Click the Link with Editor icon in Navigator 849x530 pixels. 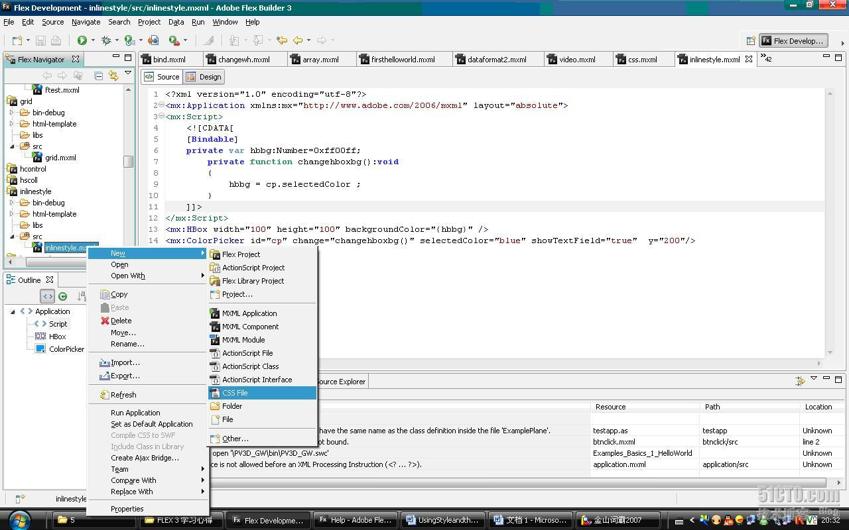pos(113,76)
